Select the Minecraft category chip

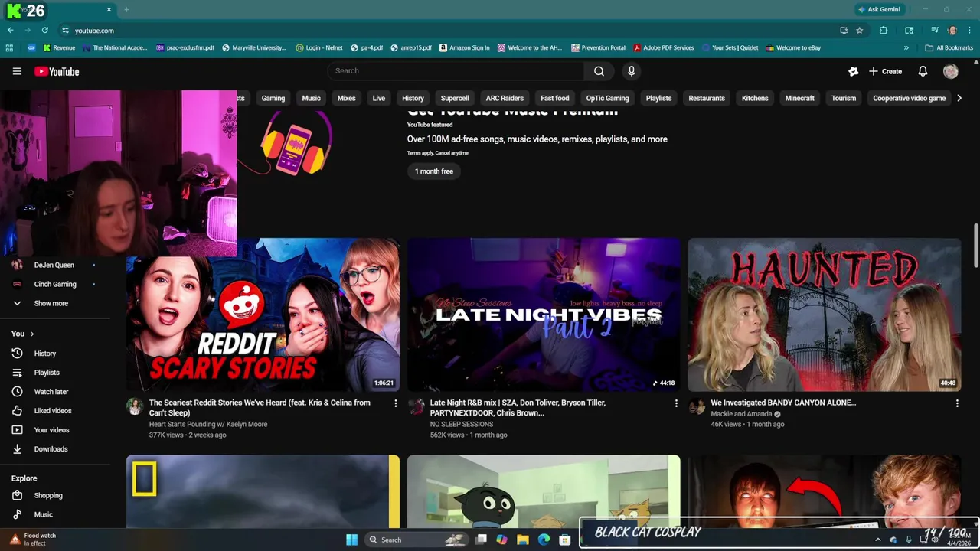coord(799,98)
